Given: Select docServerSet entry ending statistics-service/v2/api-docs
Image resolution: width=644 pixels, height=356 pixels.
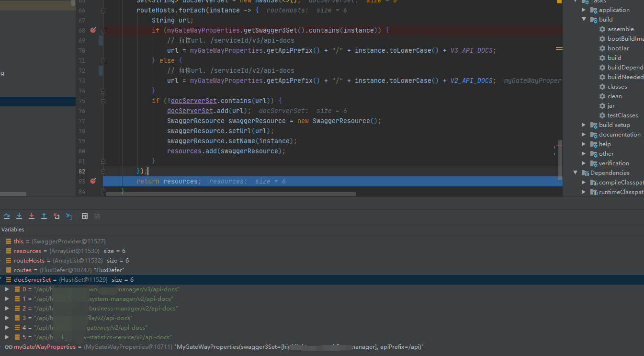Looking at the screenshot, I should [322, 337].
